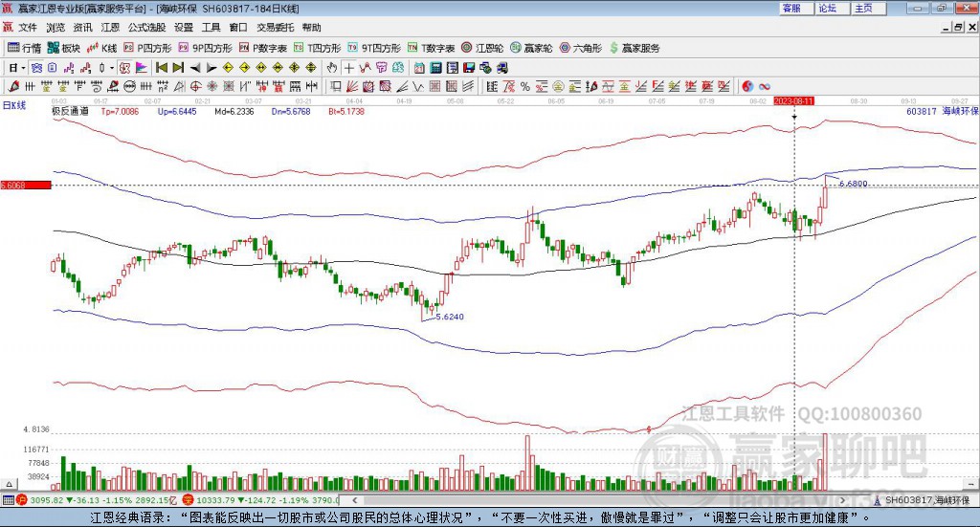Open the 帮助 menu

[311, 28]
